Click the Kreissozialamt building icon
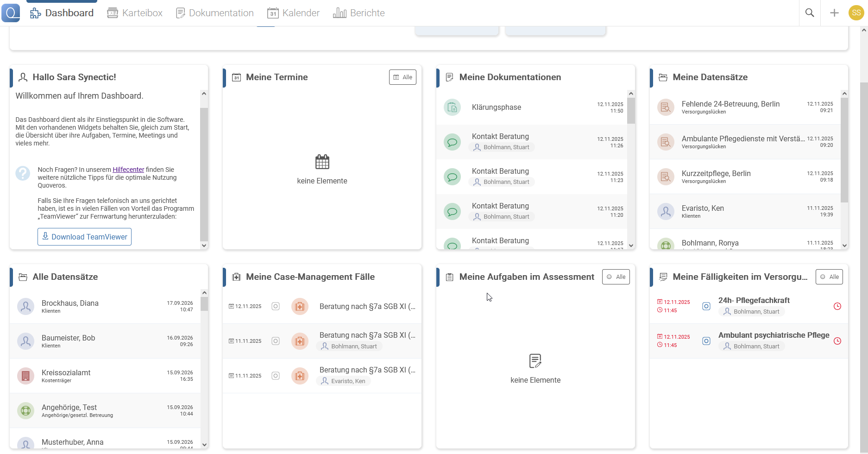868x454 pixels. [25, 376]
